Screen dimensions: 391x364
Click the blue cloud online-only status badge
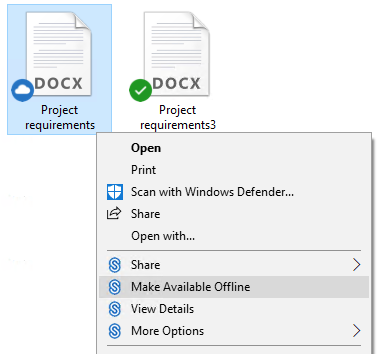click(x=23, y=91)
